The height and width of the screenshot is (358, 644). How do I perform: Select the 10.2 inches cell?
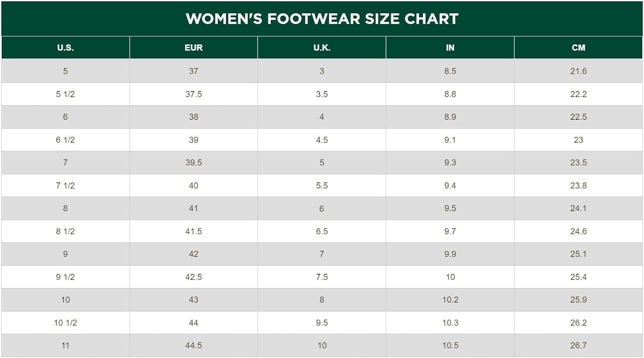coord(450,300)
